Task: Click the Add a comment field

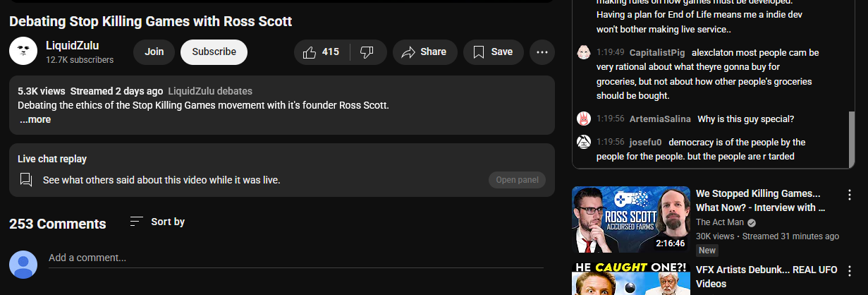Action: coord(296,258)
